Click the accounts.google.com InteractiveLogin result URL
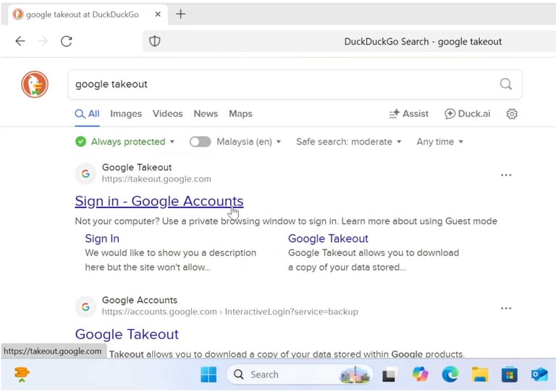This screenshot has width=556, height=392. [229, 312]
